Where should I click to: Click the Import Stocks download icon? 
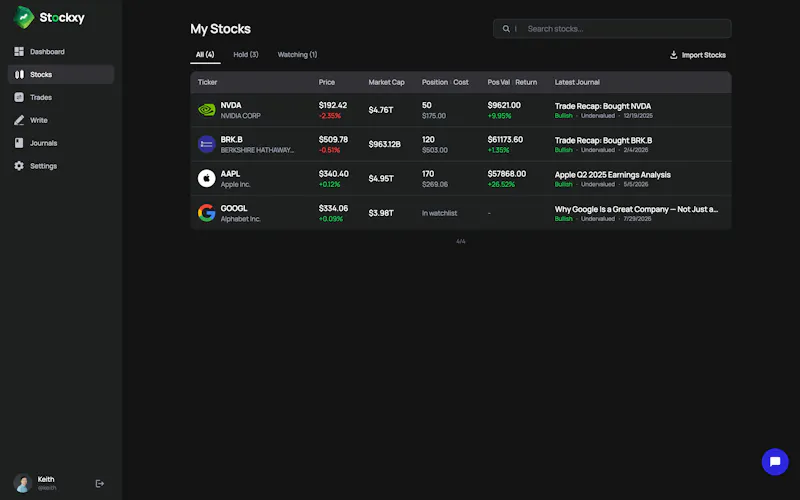(x=673, y=55)
